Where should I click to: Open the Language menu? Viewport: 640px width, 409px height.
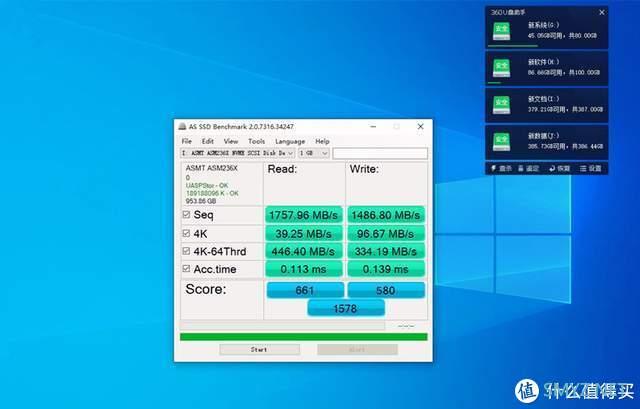point(290,141)
